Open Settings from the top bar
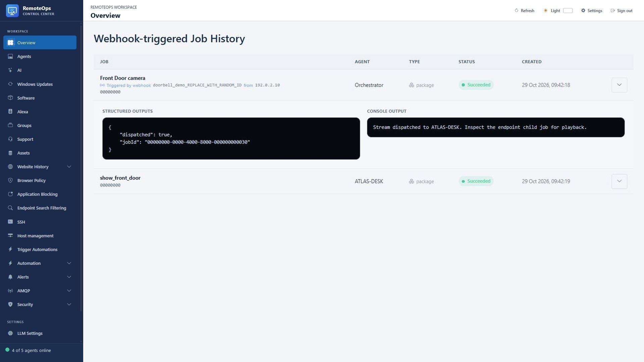Viewport: 644px width, 362px height. tap(592, 11)
